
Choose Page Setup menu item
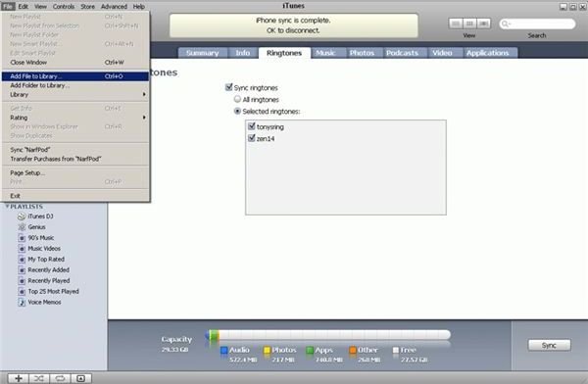coord(75,172)
